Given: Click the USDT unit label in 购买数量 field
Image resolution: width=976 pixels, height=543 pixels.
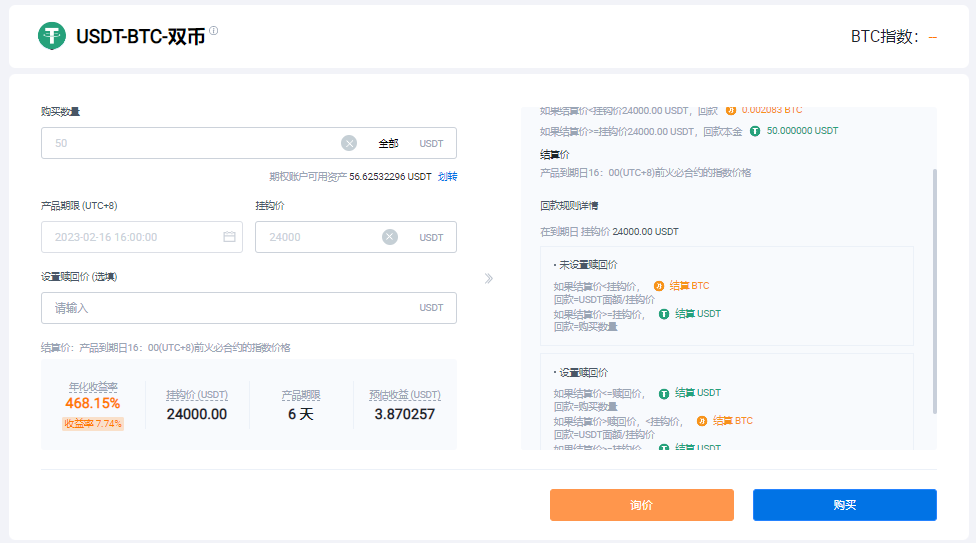Looking at the screenshot, I should pyautogui.click(x=431, y=143).
